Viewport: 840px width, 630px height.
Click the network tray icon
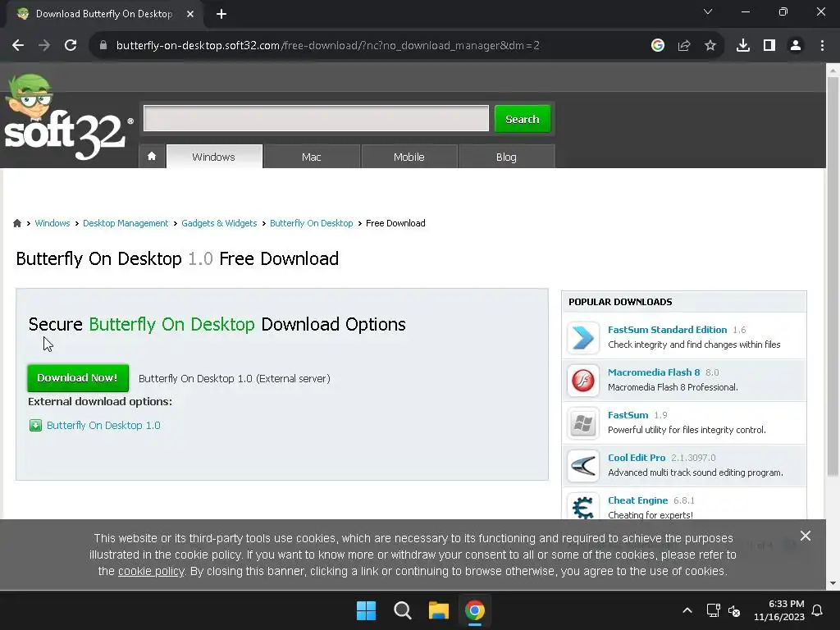coord(713,610)
